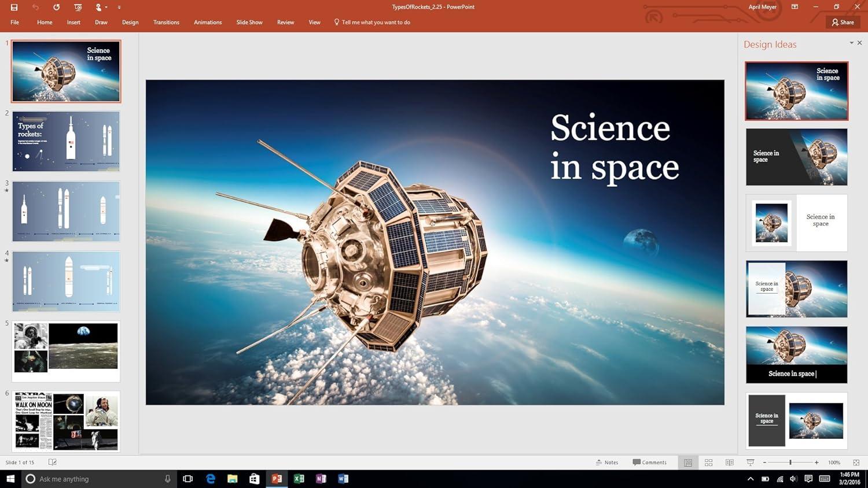Image resolution: width=868 pixels, height=488 pixels.
Task: Click the Share button
Action: coord(843,23)
